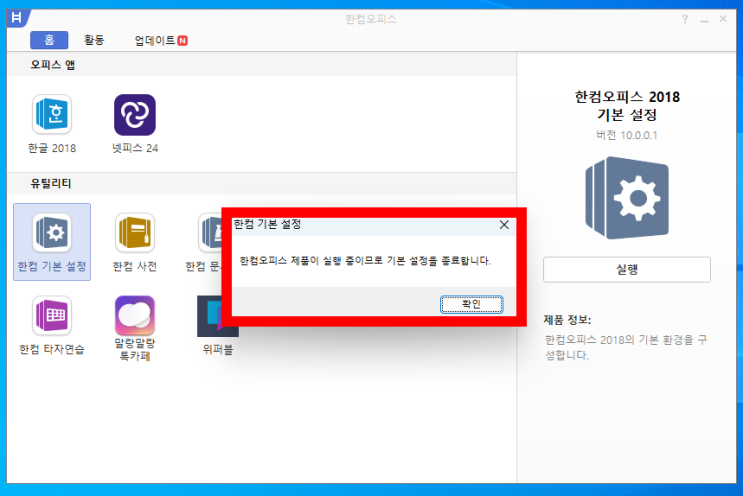Click the 한컴오피스 2018 기본 설정 heading
743x496 pixels.
point(627,106)
